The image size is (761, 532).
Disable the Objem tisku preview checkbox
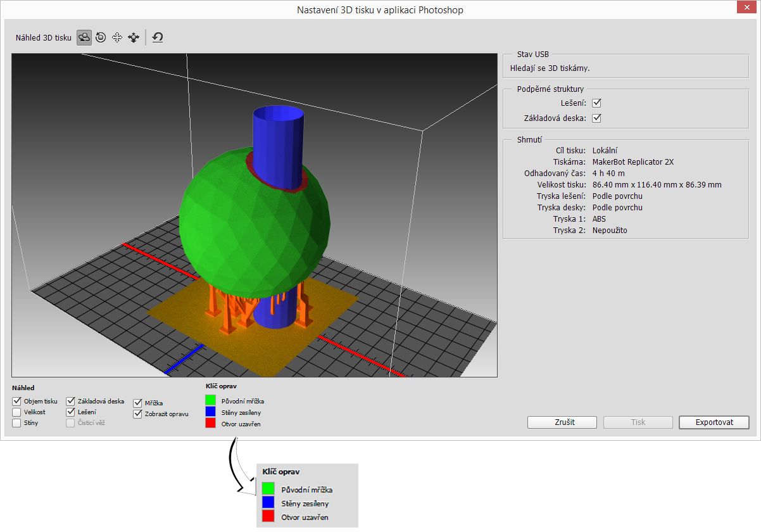pyautogui.click(x=17, y=401)
